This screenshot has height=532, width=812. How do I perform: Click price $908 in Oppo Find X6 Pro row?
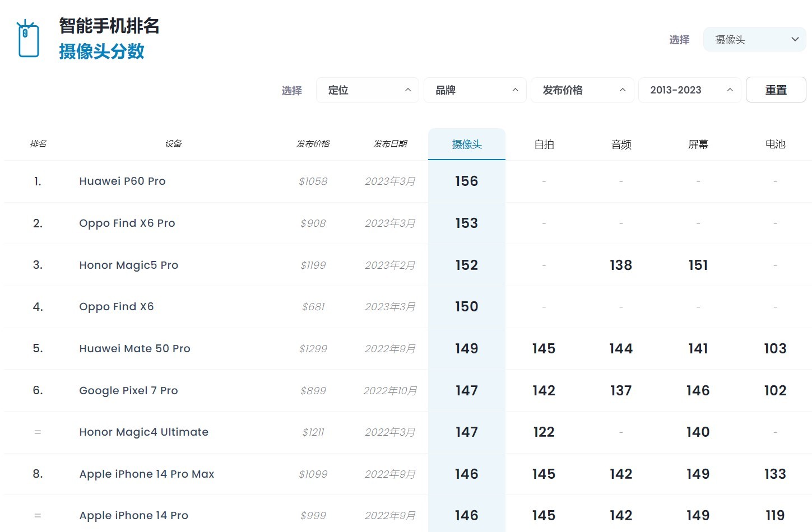pos(313,223)
